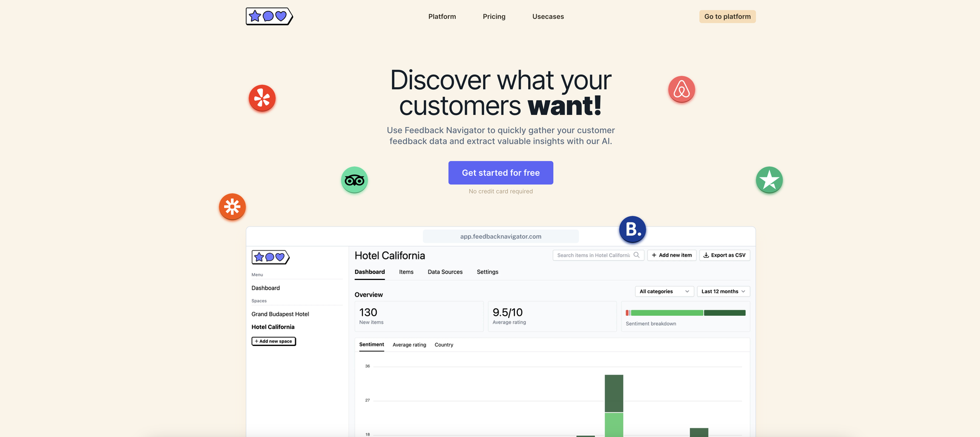The width and height of the screenshot is (980, 437).
Task: Select the Average rating chart tab
Action: coord(409,345)
